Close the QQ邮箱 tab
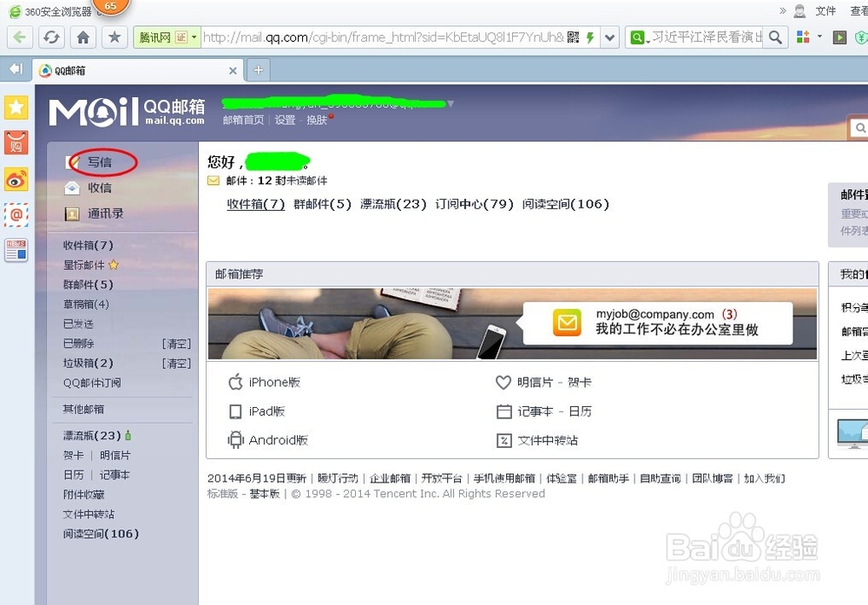This screenshot has width=868, height=605. point(233,71)
